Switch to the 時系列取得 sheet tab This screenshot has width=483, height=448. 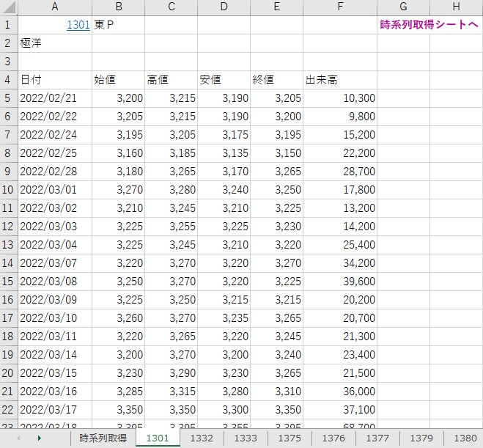[103, 438]
